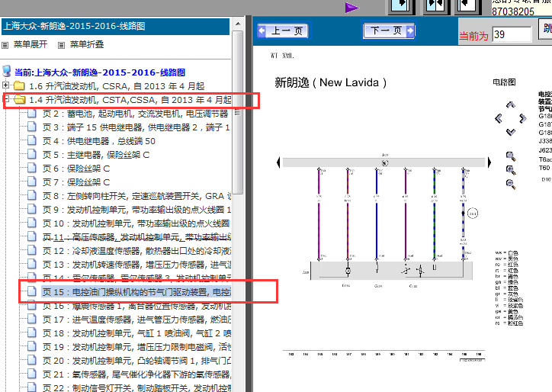552x392 pixels.
Task: Open 页 3 : 端子 15 供电继电器
Action: pos(136,127)
